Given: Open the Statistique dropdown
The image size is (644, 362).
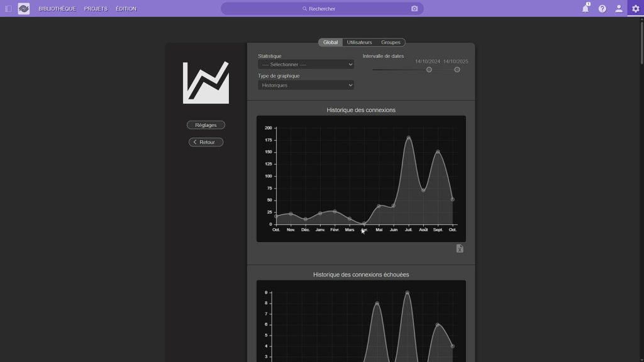Looking at the screenshot, I should coord(306,64).
